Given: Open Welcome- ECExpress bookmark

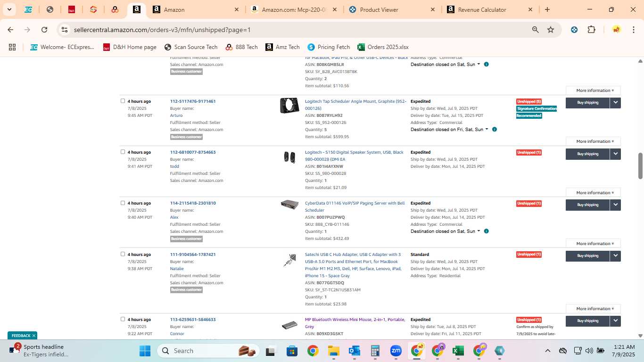Looking at the screenshot, I should pos(62,47).
